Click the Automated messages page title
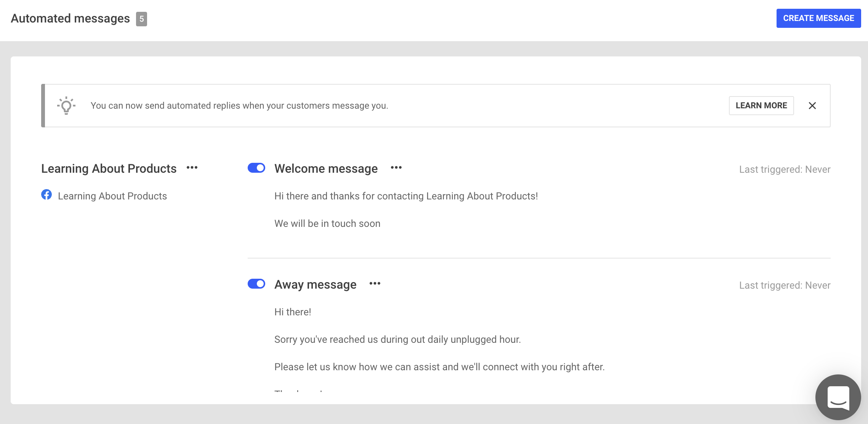The height and width of the screenshot is (424, 868). coord(70,18)
